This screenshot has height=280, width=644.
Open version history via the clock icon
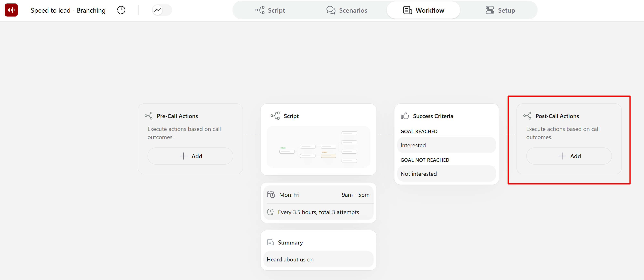[x=121, y=10]
